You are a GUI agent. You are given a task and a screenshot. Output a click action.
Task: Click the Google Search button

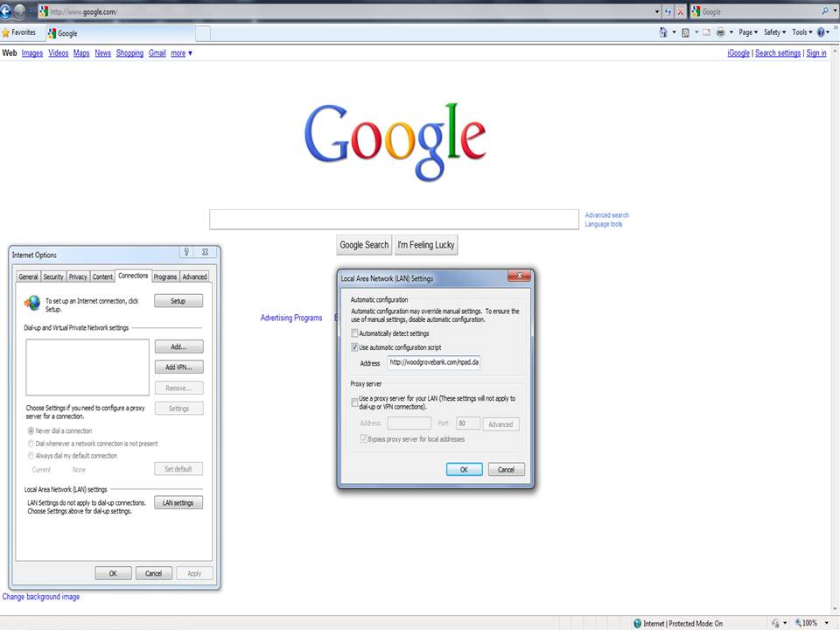pos(364,245)
